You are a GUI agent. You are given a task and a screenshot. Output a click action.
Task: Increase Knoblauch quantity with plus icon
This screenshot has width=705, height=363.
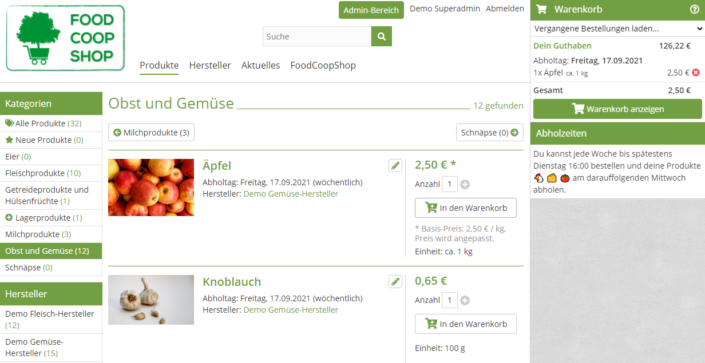click(x=465, y=300)
